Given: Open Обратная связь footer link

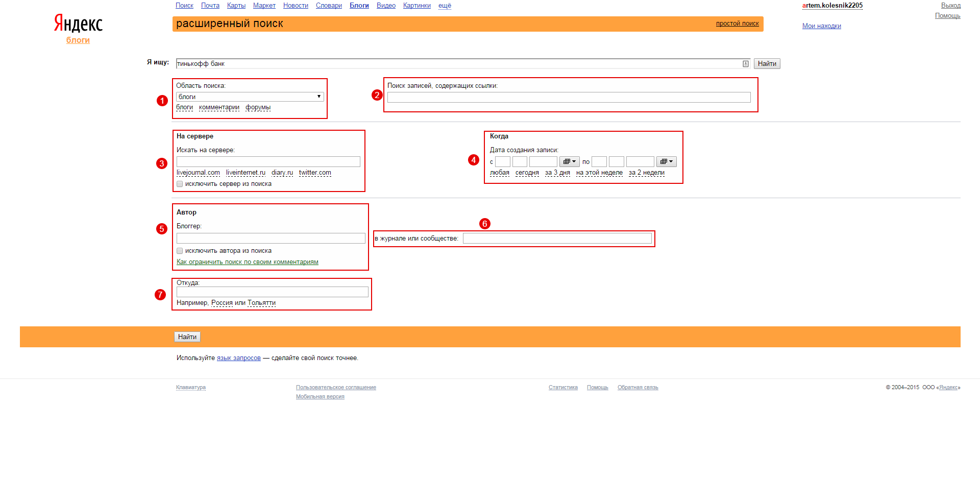Looking at the screenshot, I should [638, 388].
